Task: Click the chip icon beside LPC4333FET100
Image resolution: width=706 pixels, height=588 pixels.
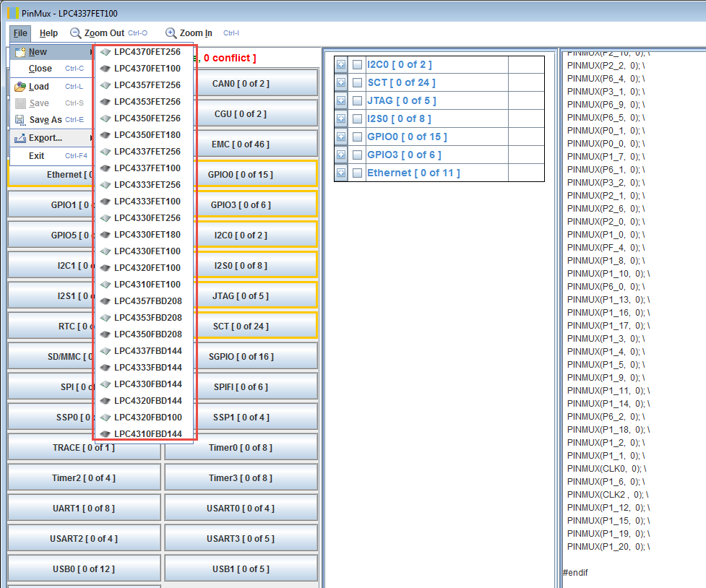Action: tap(106, 202)
